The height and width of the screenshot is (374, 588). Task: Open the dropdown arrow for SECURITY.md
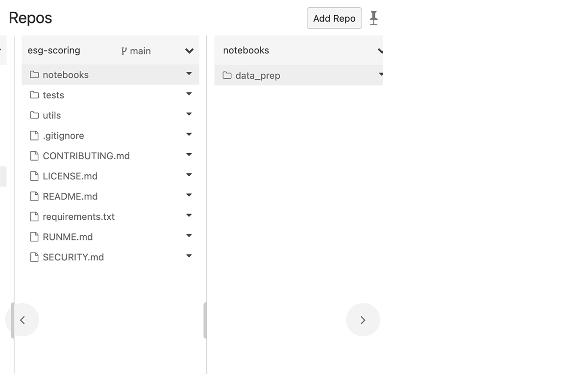(x=189, y=256)
